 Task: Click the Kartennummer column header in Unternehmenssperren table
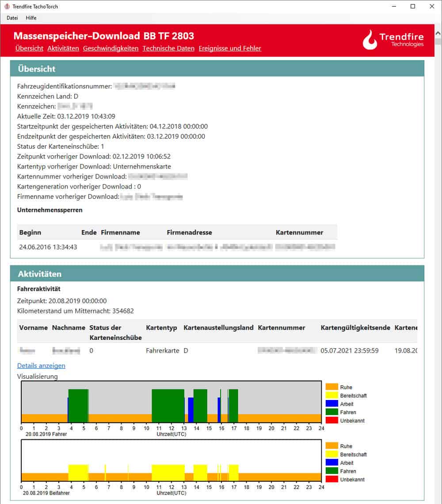pos(299,232)
